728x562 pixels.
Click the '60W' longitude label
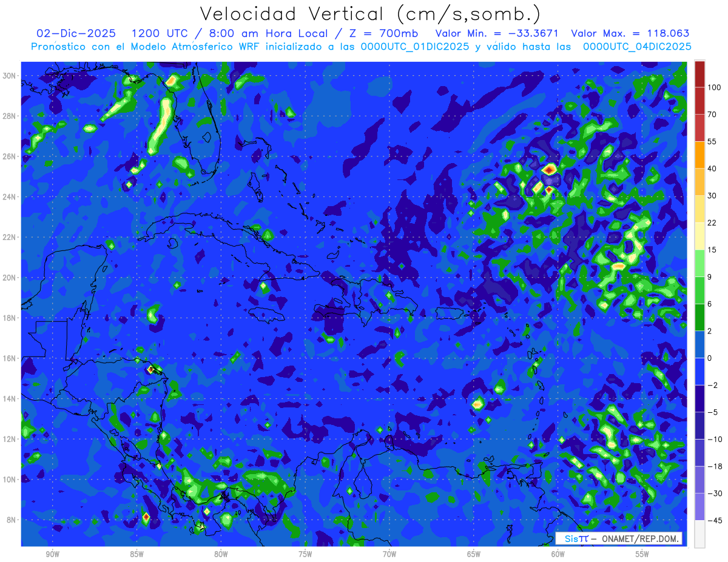point(558,554)
